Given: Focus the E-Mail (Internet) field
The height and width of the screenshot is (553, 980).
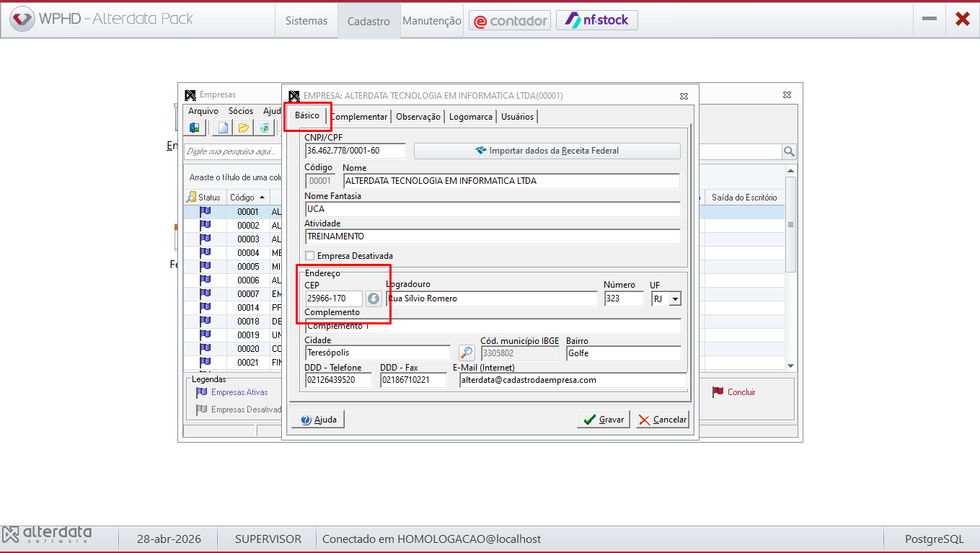Looking at the screenshot, I should click(573, 380).
